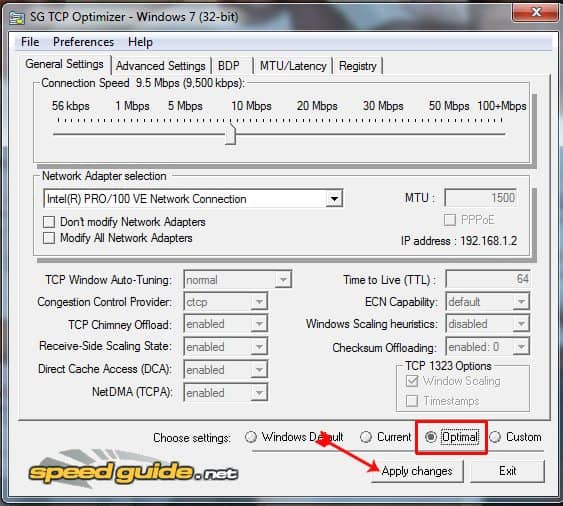Open Windows Scaling heuristics dropdown

(x=521, y=324)
